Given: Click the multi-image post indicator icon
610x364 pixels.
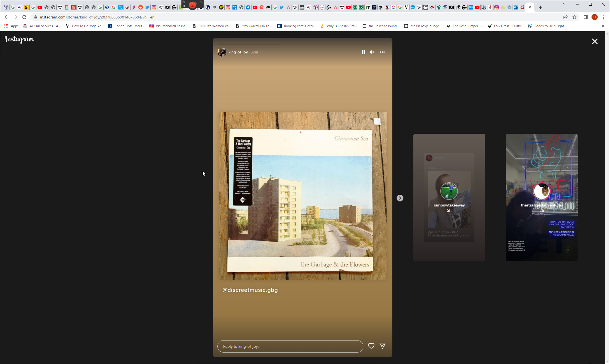Looking at the screenshot, I should (x=377, y=121).
